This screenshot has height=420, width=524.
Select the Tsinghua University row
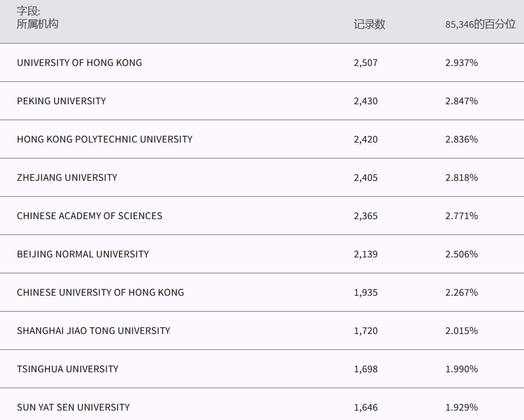pyautogui.click(x=68, y=369)
